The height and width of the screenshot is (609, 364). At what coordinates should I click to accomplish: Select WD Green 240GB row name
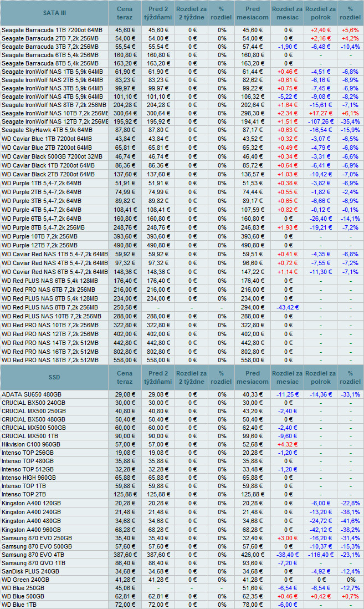pyautogui.click(x=25, y=580)
